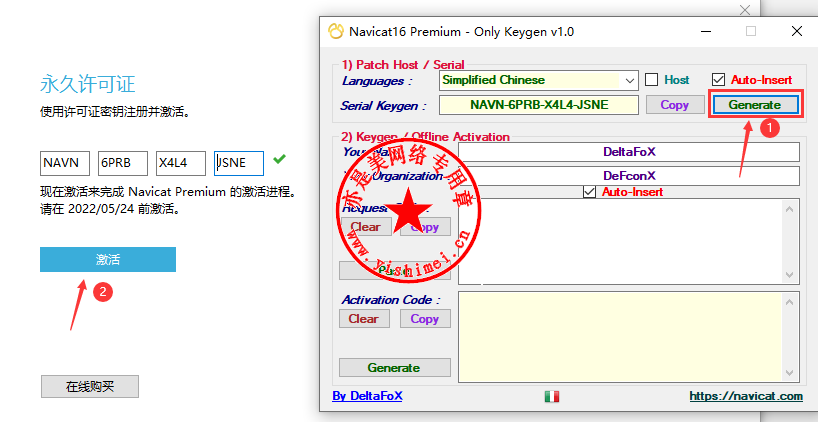This screenshot has height=422, width=818.
Task: Copy the Activation Code
Action: pos(425,319)
